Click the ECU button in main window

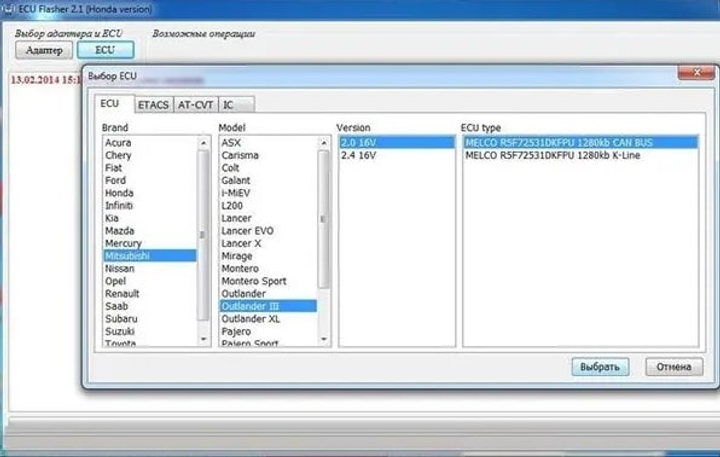coord(106,50)
